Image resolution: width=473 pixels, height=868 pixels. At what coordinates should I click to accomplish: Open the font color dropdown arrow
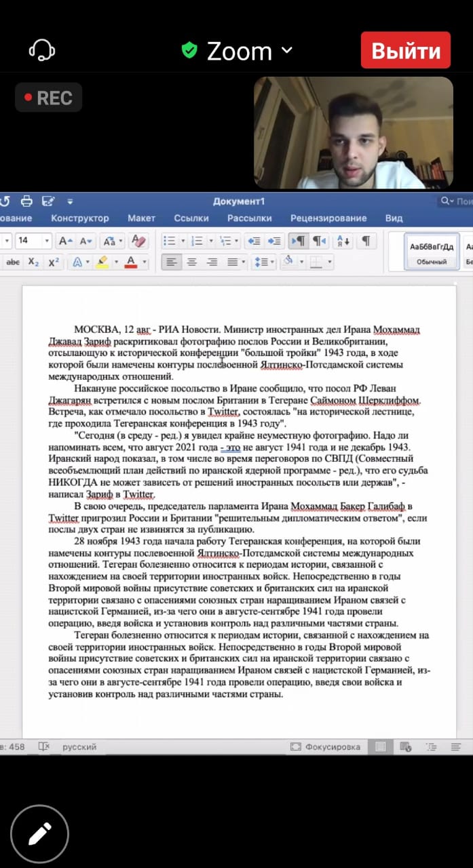(144, 262)
